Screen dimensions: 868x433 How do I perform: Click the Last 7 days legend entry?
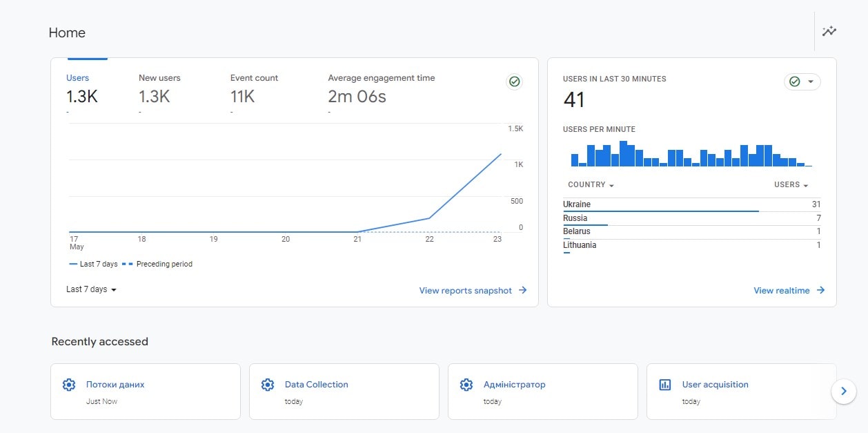93,264
